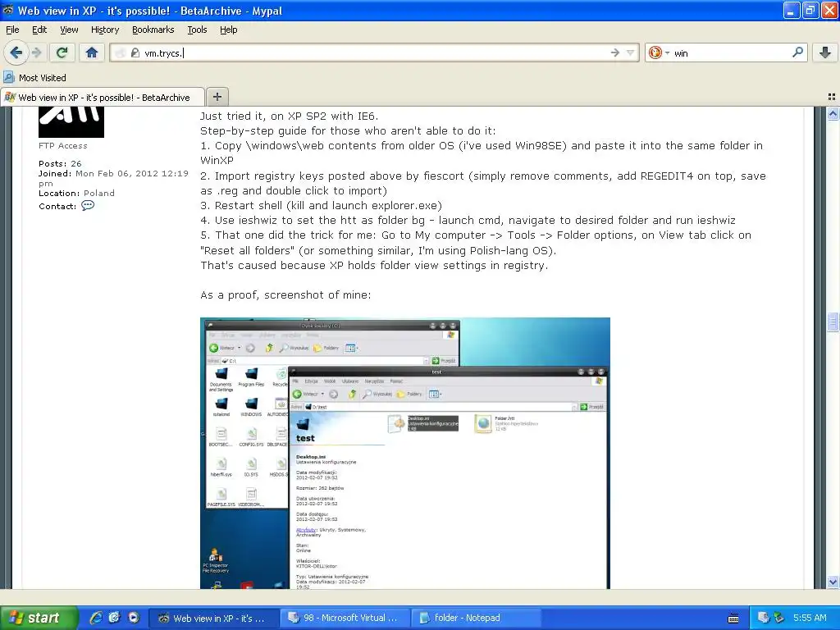Open the Edit menu

(x=39, y=30)
